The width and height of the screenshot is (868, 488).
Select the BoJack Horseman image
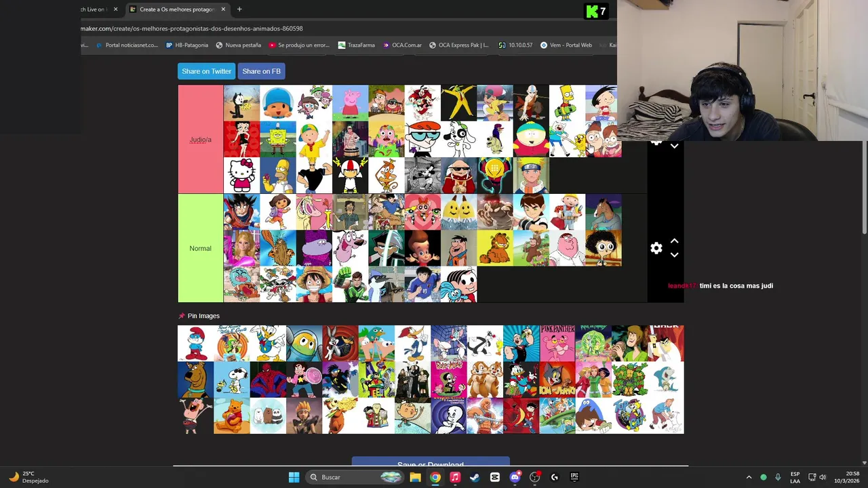click(604, 212)
